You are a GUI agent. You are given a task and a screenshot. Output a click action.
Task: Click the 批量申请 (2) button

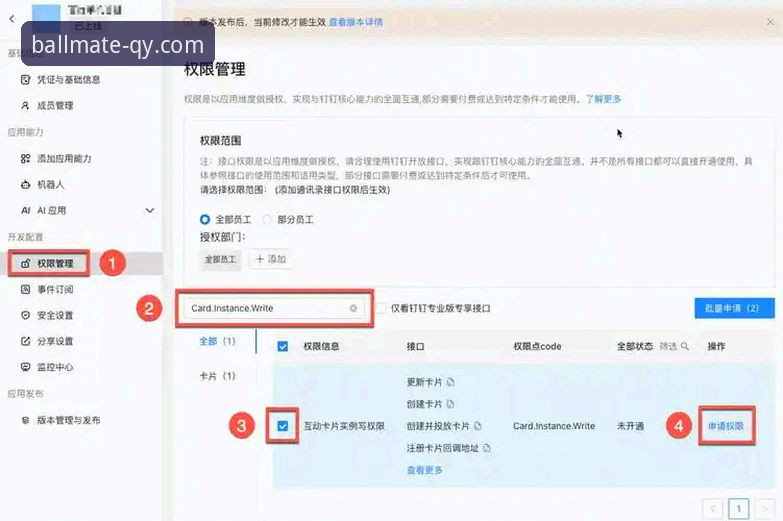tap(735, 308)
